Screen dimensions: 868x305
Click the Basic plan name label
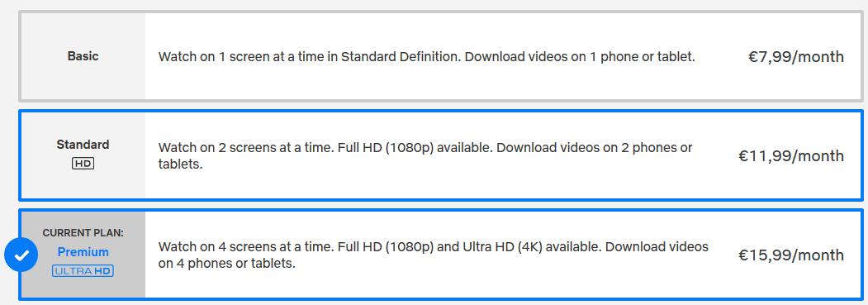point(83,56)
